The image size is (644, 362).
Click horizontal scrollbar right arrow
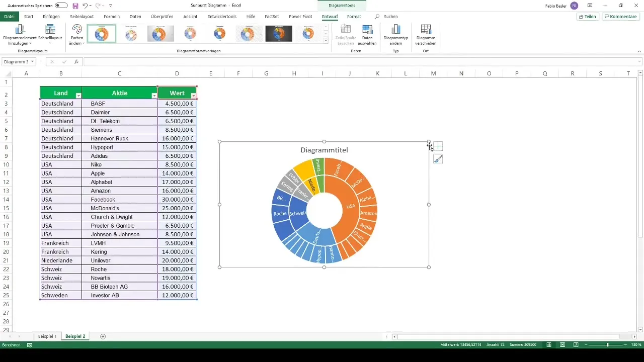(x=634, y=336)
